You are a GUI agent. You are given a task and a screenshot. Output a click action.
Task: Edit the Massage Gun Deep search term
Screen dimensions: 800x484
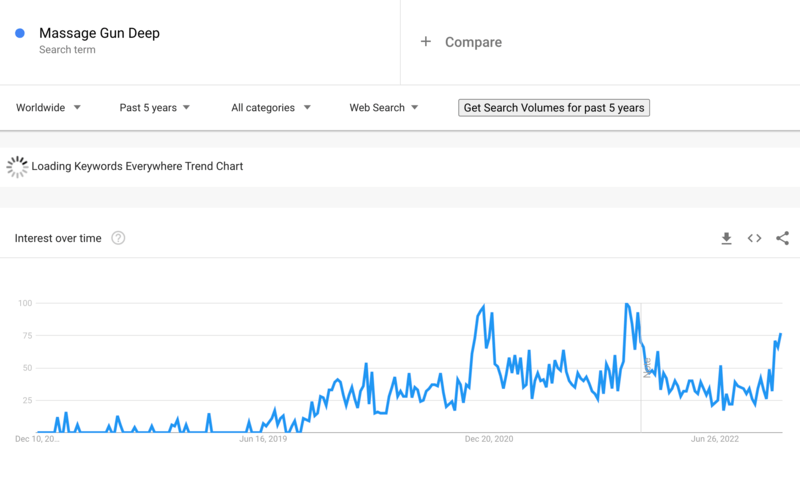(99, 33)
